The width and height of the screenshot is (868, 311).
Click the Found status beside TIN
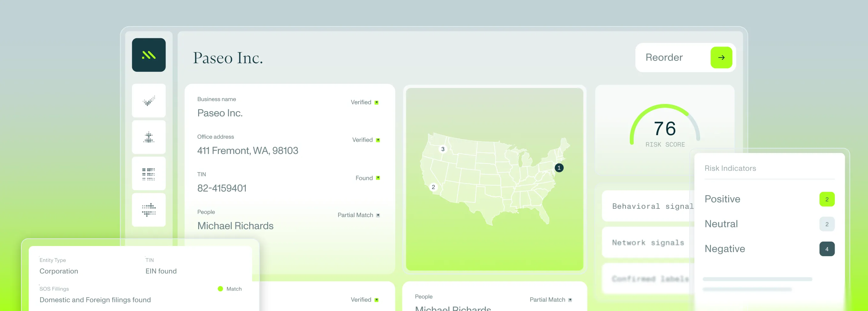pyautogui.click(x=367, y=178)
